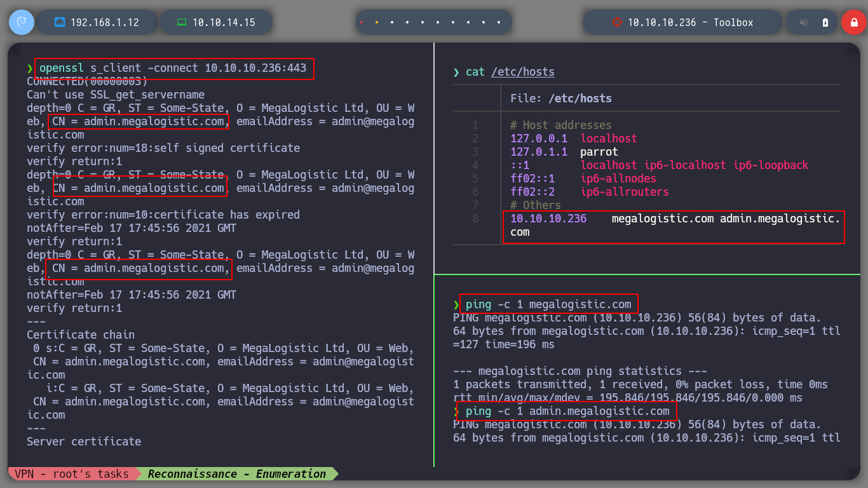Click line number 1 in hosts file gutter

pyautogui.click(x=475, y=125)
